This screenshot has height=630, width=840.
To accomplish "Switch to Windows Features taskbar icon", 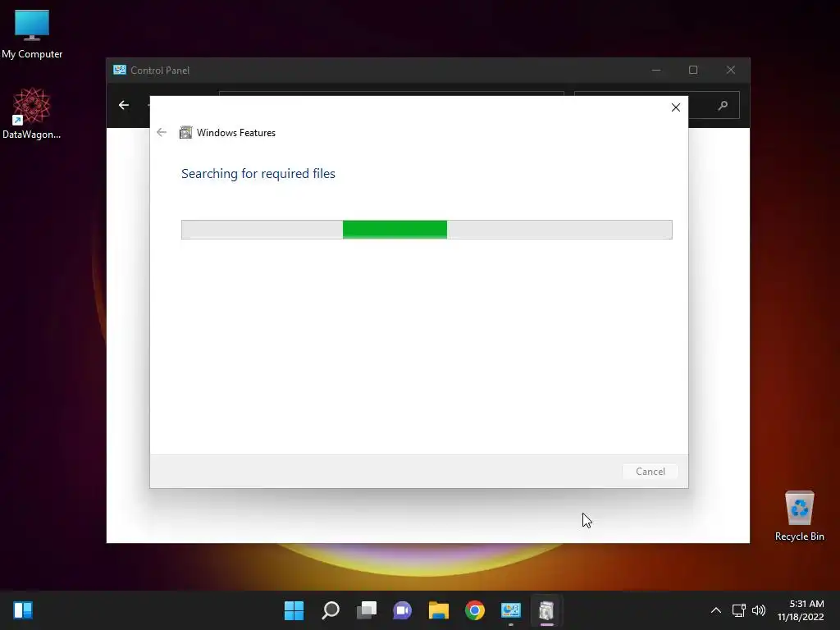I will point(546,610).
